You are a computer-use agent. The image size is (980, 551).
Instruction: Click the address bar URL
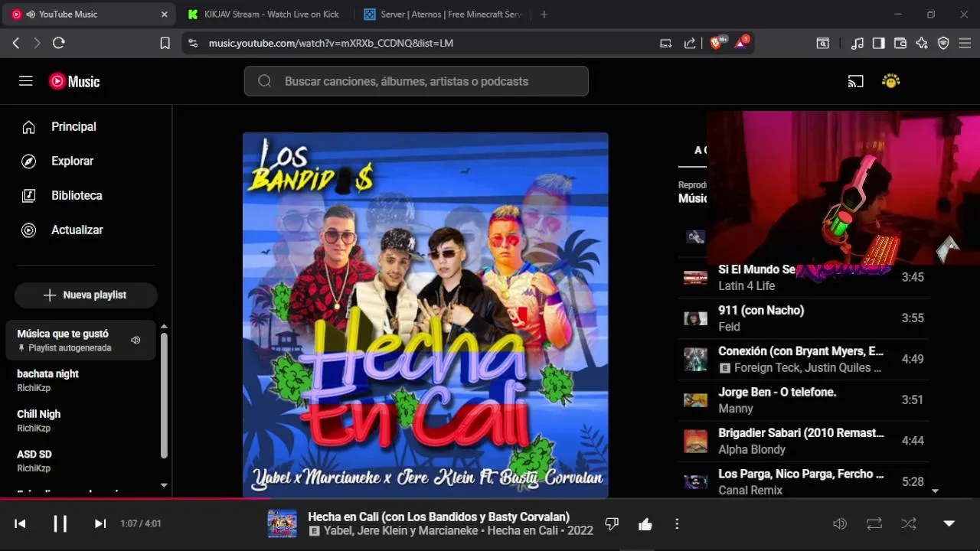pos(331,43)
